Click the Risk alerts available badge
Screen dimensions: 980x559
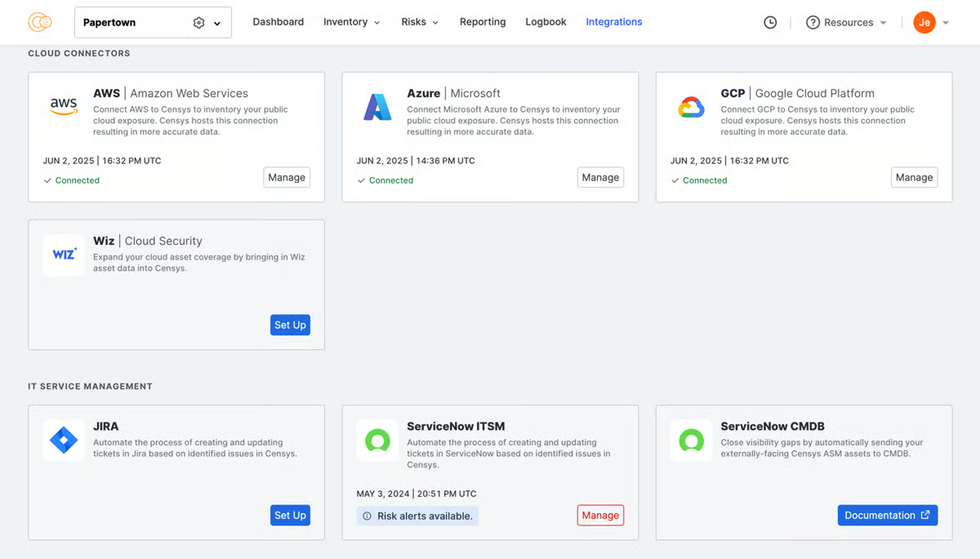(417, 515)
